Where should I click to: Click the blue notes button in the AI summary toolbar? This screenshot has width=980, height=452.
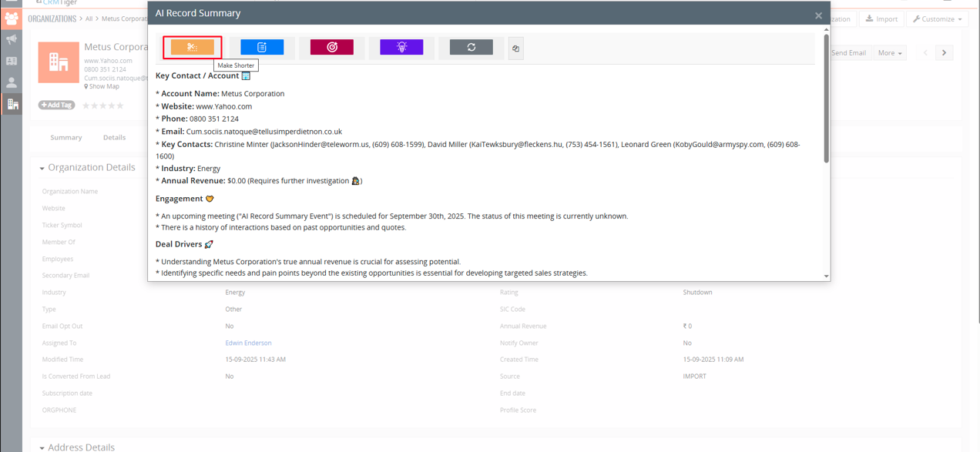tap(262, 47)
